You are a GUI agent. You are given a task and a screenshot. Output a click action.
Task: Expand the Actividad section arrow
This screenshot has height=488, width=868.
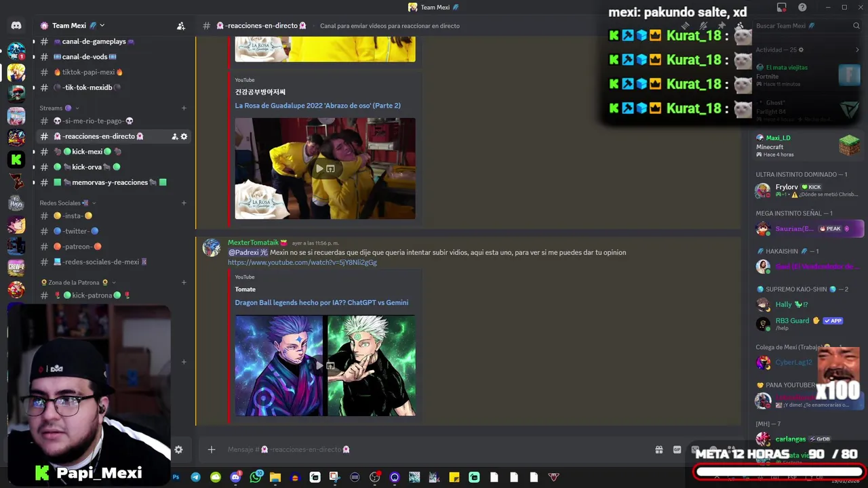(857, 49)
